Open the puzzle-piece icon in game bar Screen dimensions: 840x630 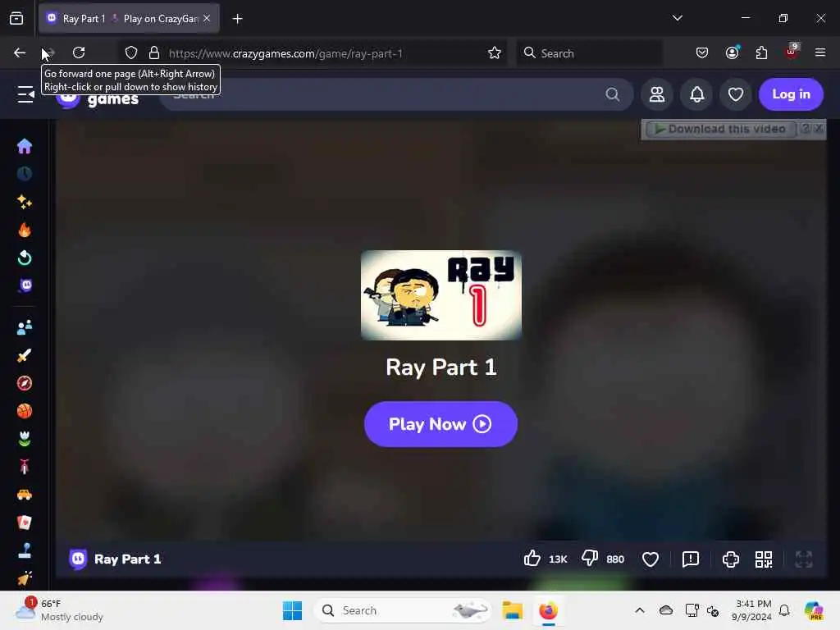(731, 559)
